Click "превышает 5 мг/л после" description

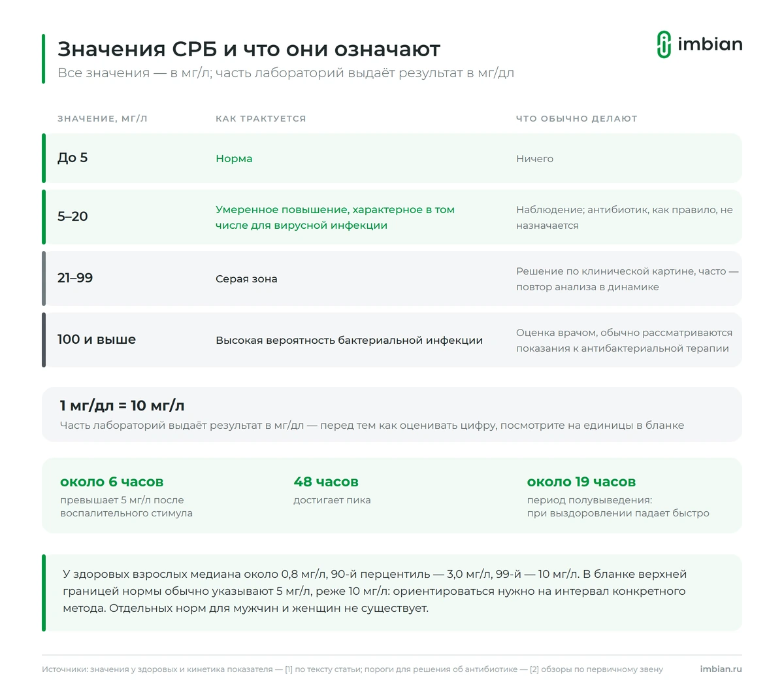[126, 507]
